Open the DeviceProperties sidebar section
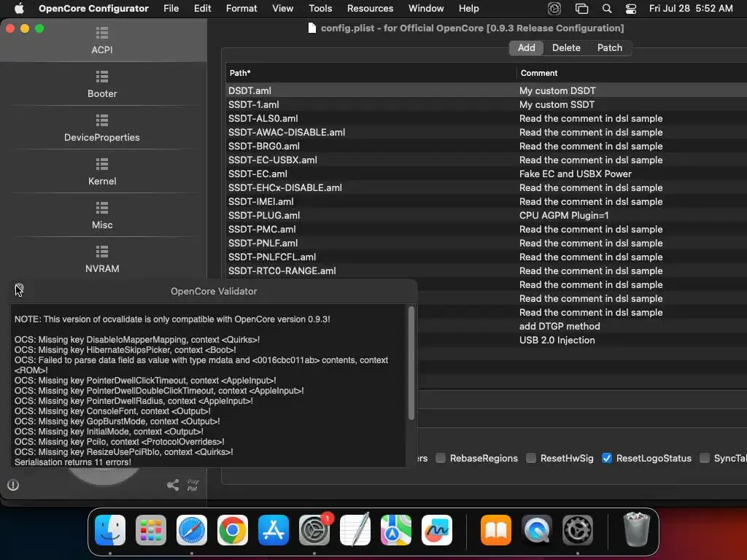This screenshot has width=747, height=560. pos(102,128)
